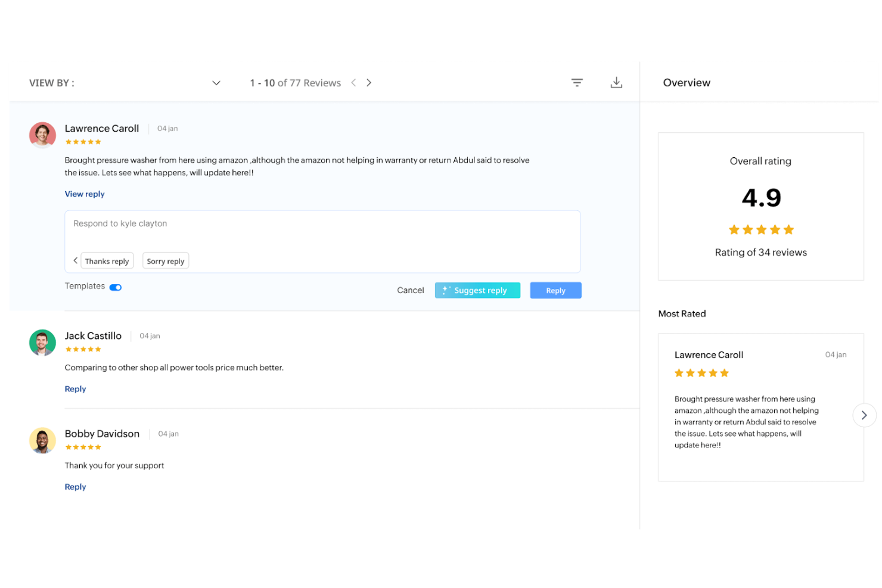Viewport: 882px width, 588px height.
Task: View reply on Lawrence Caroll's review
Action: pyautogui.click(x=84, y=194)
